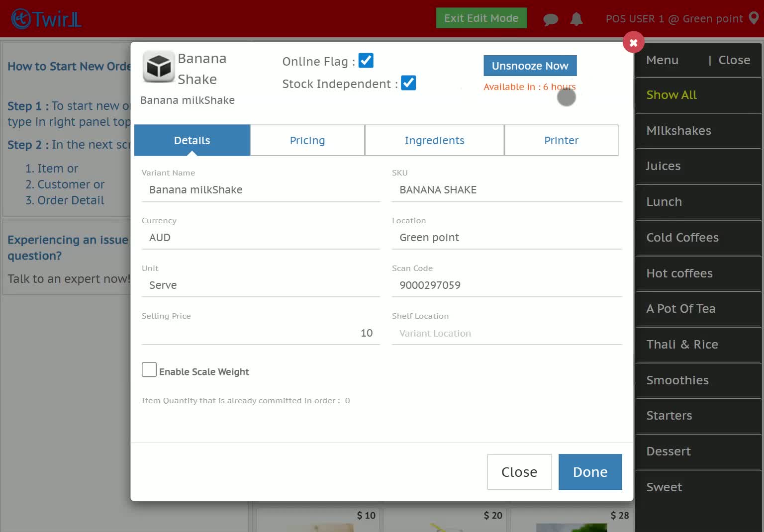Click the Twirll logo
This screenshot has height=532, width=764.
click(x=46, y=19)
